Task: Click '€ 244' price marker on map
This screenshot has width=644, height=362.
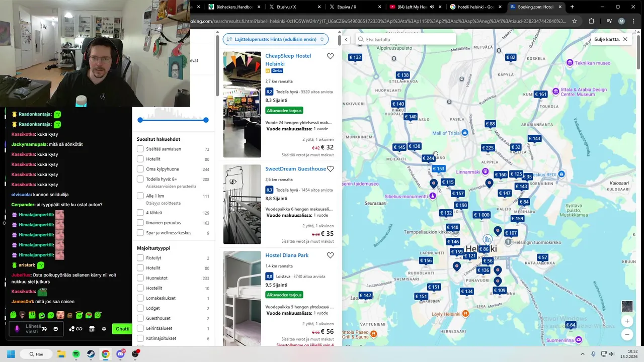Action: pos(429,158)
